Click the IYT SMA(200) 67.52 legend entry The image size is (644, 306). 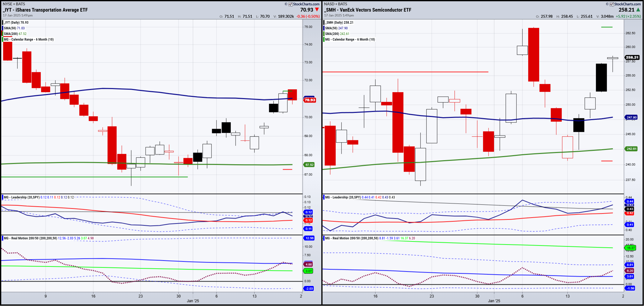click(x=15, y=34)
